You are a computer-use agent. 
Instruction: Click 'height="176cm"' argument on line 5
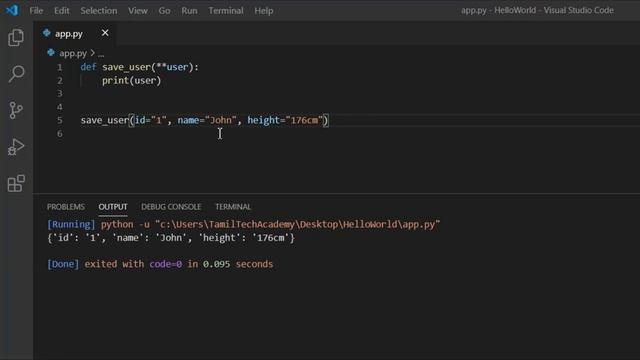[x=285, y=120]
